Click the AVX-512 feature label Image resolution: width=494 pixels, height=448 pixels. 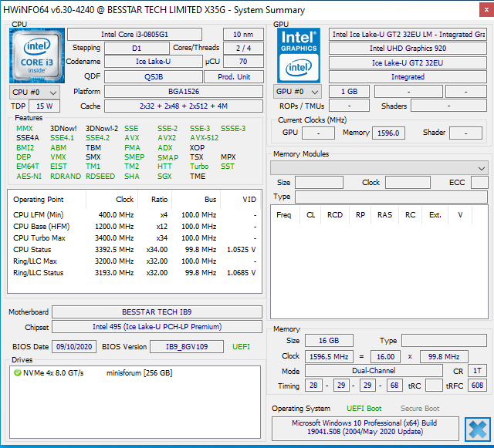(x=204, y=138)
